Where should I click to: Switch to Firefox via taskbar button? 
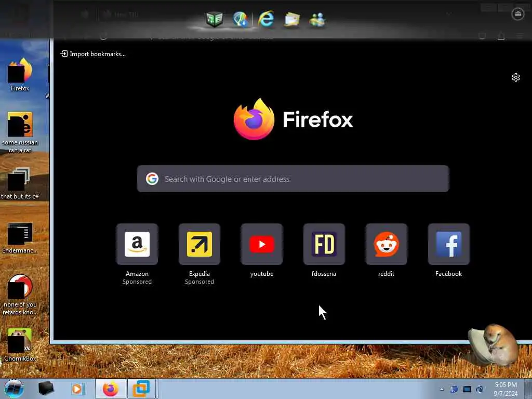pos(111,389)
